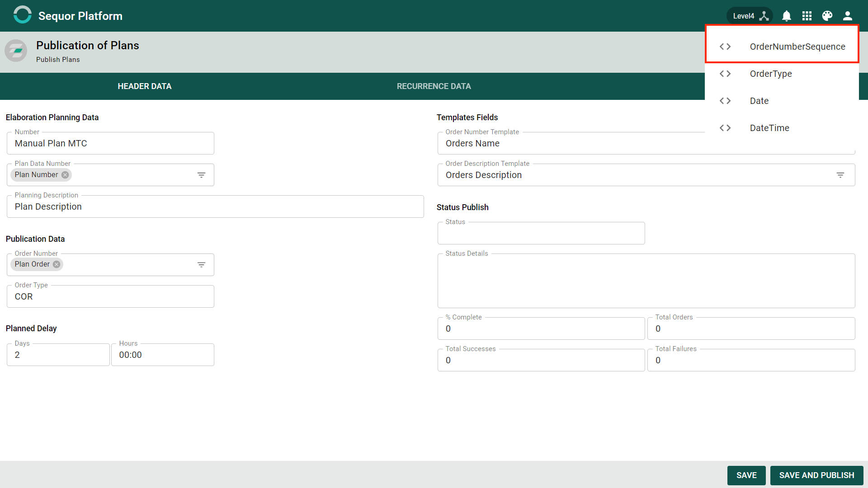Click the code icon beside OrderType
Image resolution: width=868 pixels, height=488 pixels.
coord(725,74)
